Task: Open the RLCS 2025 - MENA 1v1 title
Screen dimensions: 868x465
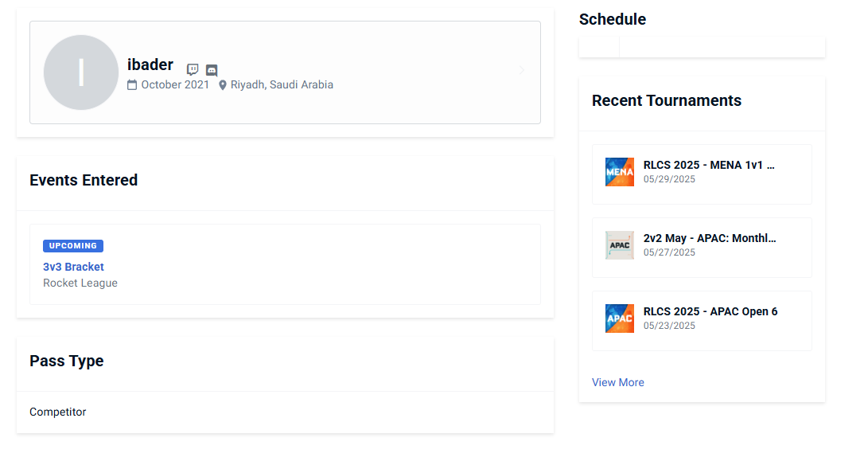Action: tap(709, 165)
